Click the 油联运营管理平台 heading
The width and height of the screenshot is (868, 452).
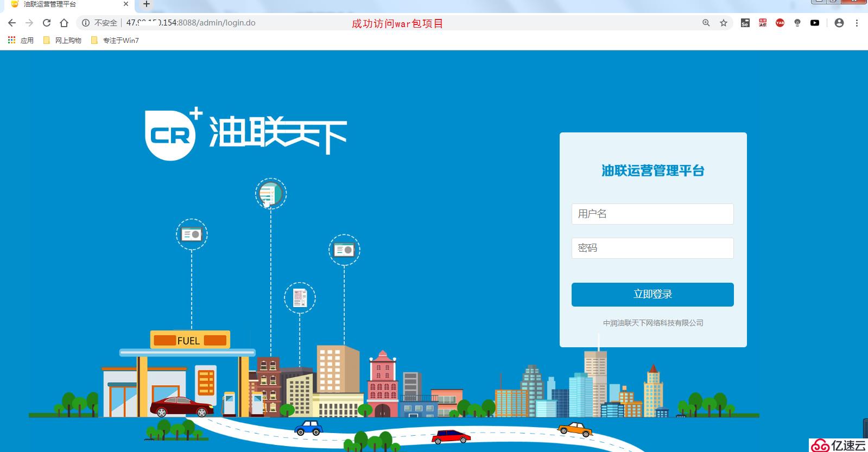point(652,171)
